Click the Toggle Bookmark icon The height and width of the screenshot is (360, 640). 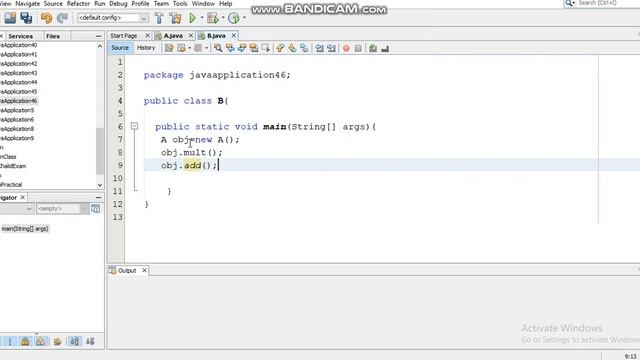click(304, 48)
